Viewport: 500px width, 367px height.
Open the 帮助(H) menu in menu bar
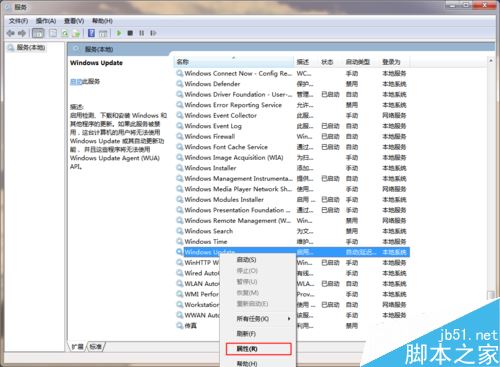[102, 21]
